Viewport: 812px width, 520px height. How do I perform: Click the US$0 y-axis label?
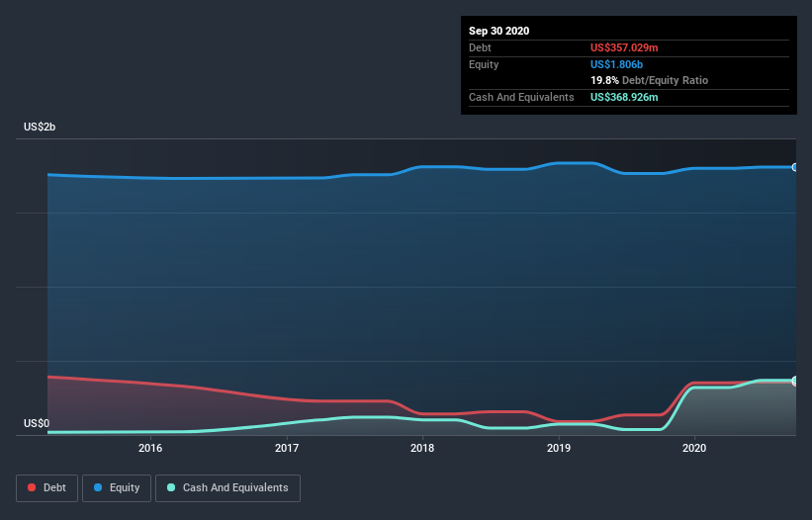[37, 423]
